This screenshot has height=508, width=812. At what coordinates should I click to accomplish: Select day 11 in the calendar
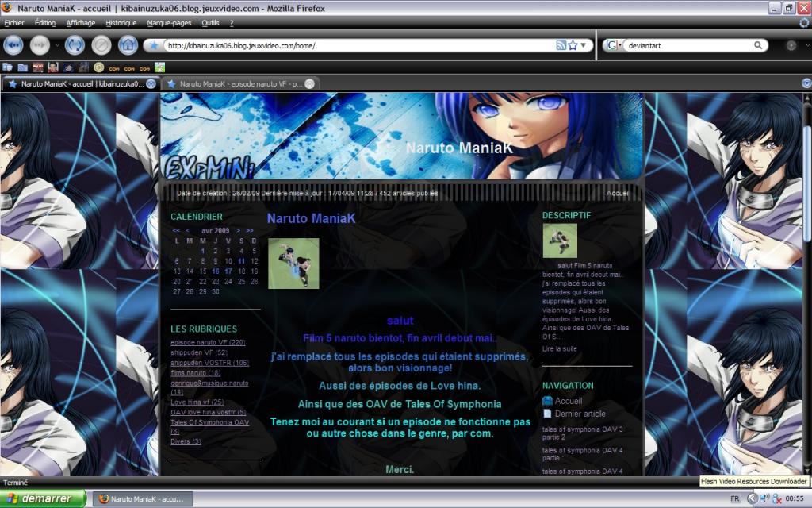tap(241, 261)
